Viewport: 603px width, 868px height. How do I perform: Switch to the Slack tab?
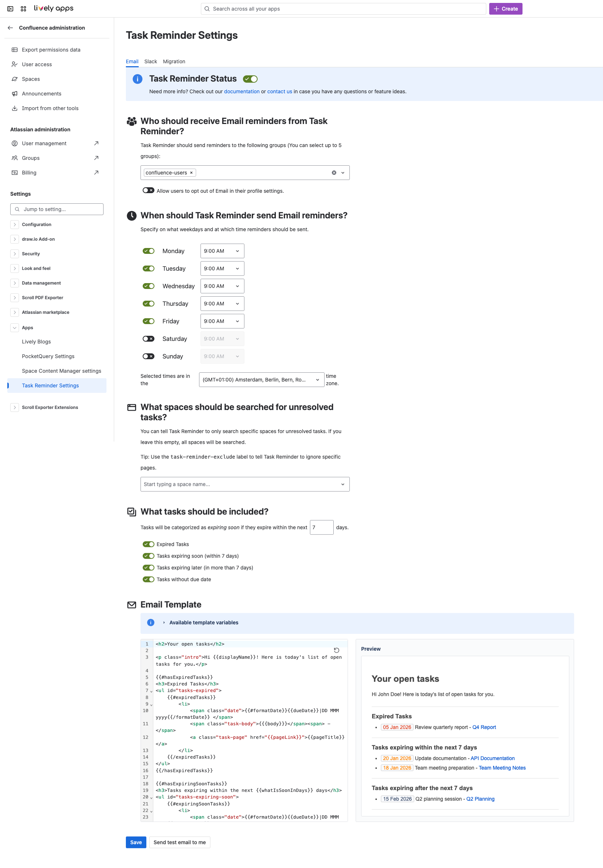tap(150, 61)
